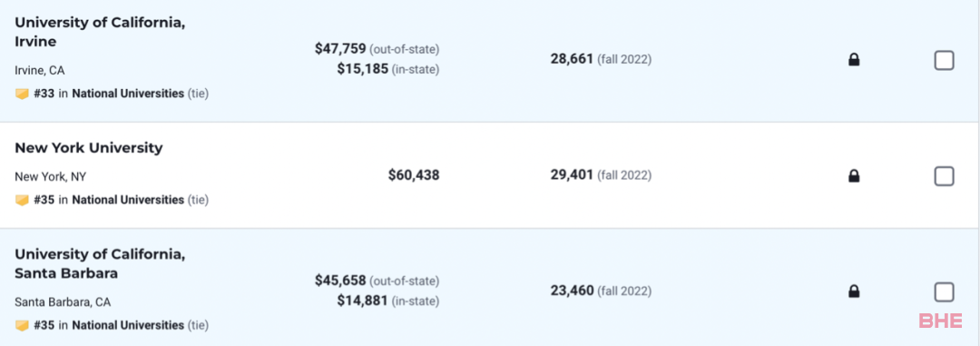The image size is (980, 346).
Task: Open University of California, Santa Barbara link
Action: (100, 264)
